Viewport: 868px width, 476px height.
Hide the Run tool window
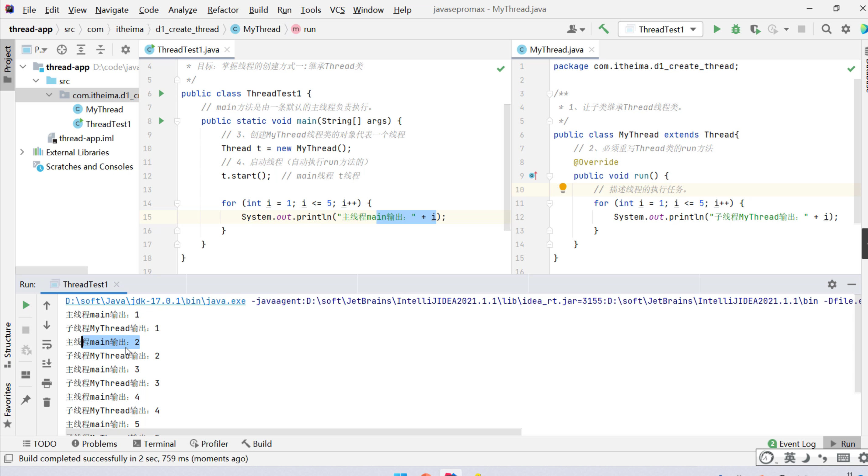852,284
